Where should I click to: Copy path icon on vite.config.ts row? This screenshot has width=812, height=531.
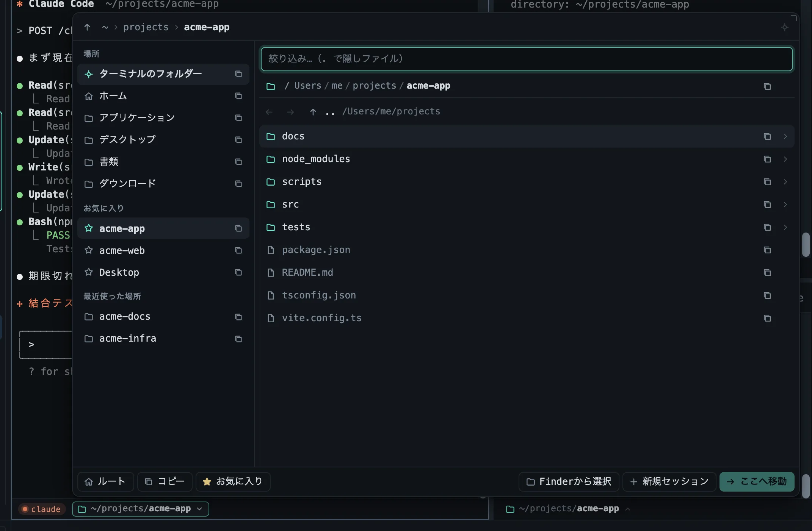pyautogui.click(x=767, y=318)
